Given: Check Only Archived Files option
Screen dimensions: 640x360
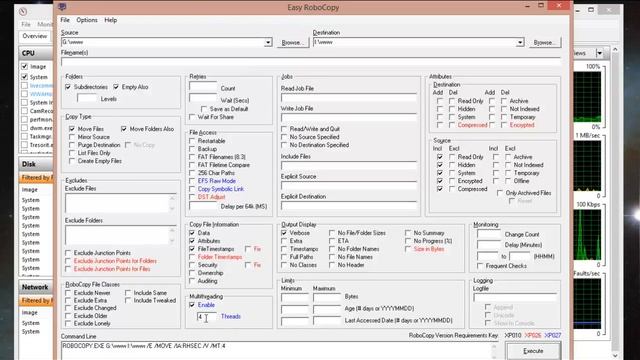Looking at the screenshot, I should pos(500,193).
